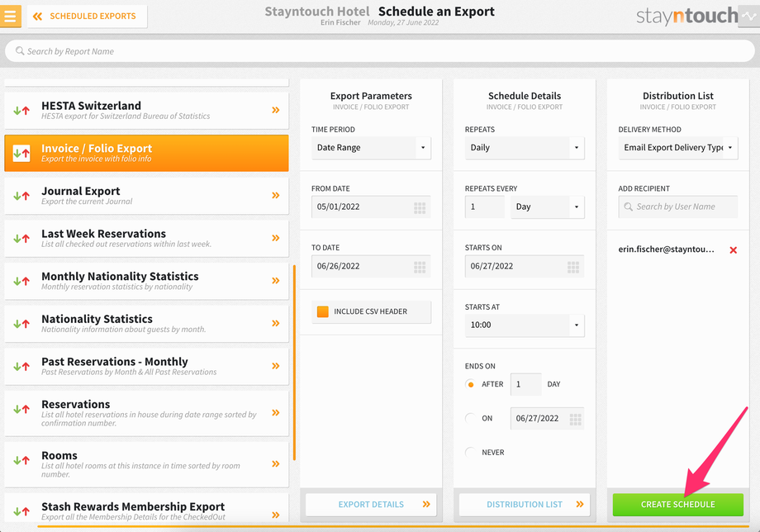Click the Search by User Name field
The height and width of the screenshot is (532, 760).
(678, 207)
